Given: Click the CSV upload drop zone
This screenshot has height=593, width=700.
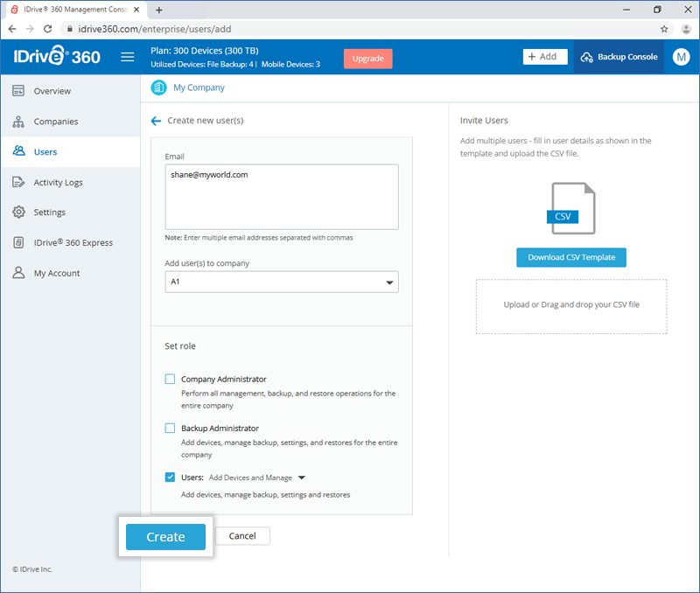Looking at the screenshot, I should click(571, 306).
